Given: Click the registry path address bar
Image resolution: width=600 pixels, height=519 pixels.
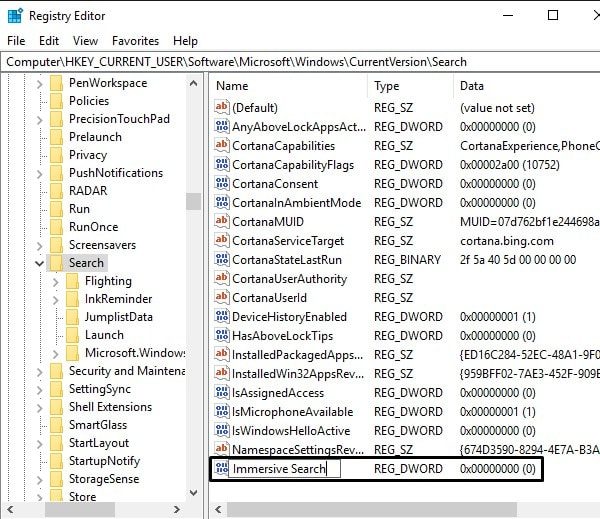Looking at the screenshot, I should pos(300,62).
